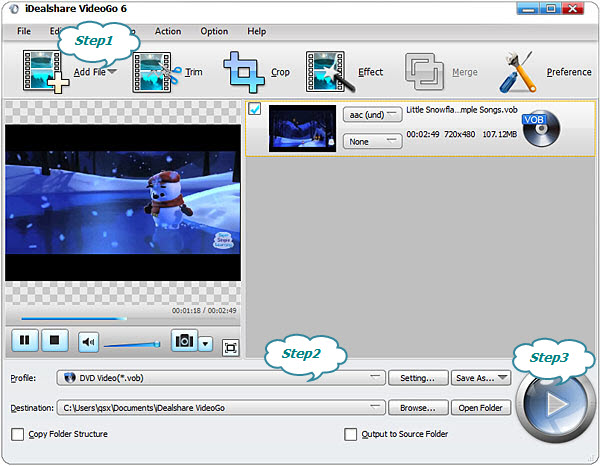600x466 pixels.
Task: Click the Merge tool icon
Action: click(424, 72)
